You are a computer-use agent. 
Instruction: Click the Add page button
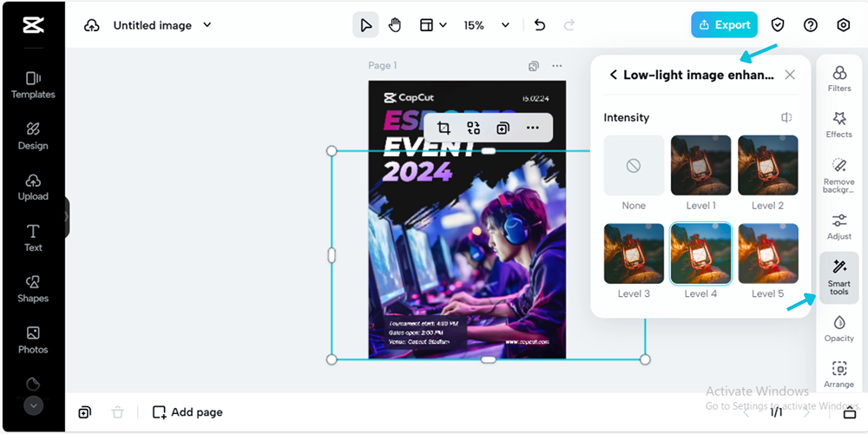(187, 412)
